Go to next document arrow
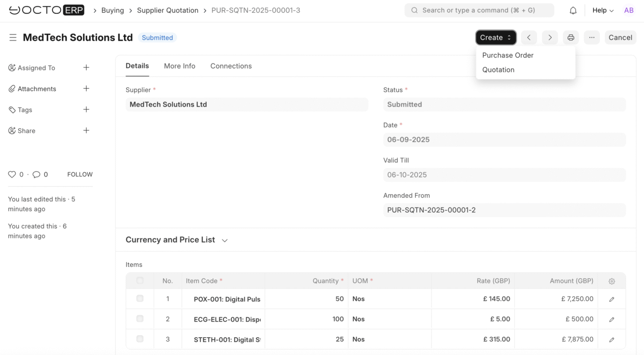The width and height of the screenshot is (644, 355). point(550,38)
